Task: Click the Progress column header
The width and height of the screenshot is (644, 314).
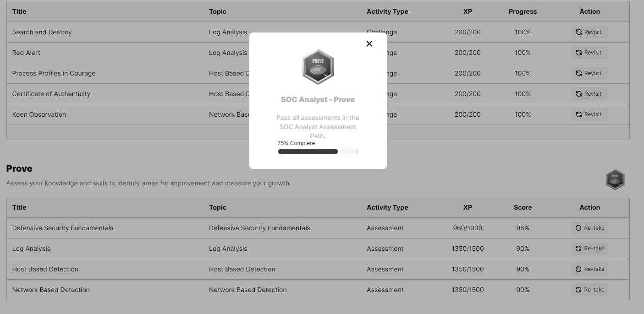Action: (523, 11)
